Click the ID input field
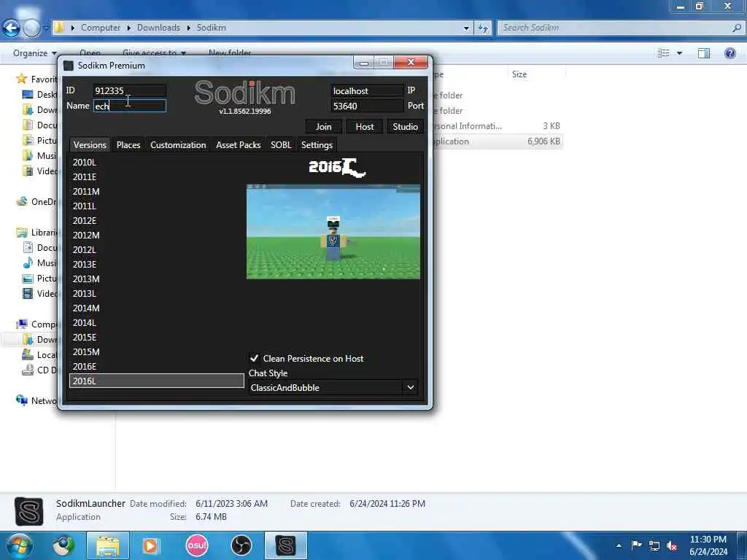Screen dimensions: 747x560 (130, 90)
